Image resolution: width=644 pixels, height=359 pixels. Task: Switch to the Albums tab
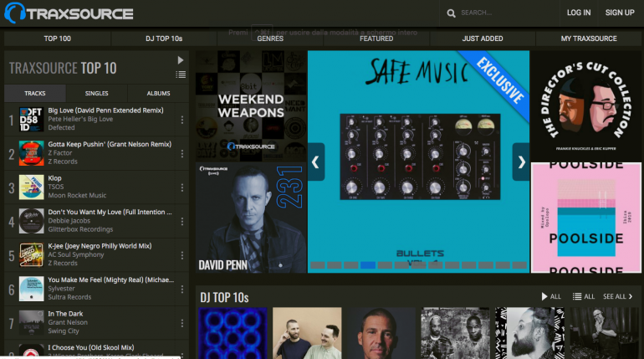[x=159, y=93]
